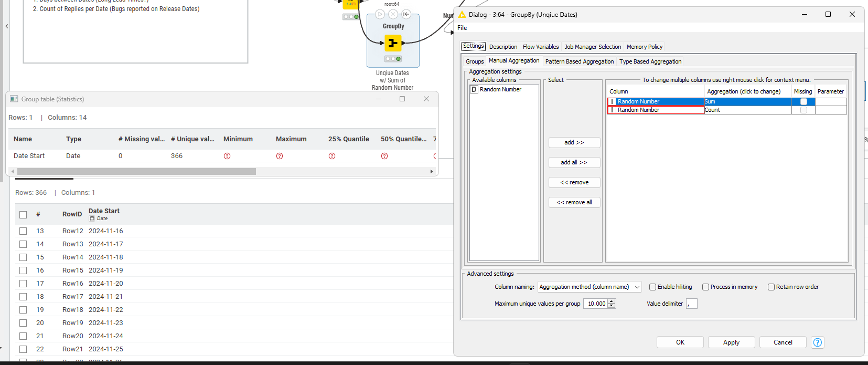Check the Process in memory option
The width and height of the screenshot is (868, 365).
point(706,287)
